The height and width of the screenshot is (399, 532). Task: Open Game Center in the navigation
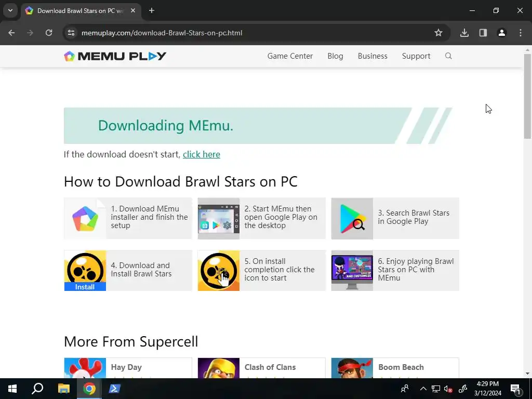(x=290, y=56)
